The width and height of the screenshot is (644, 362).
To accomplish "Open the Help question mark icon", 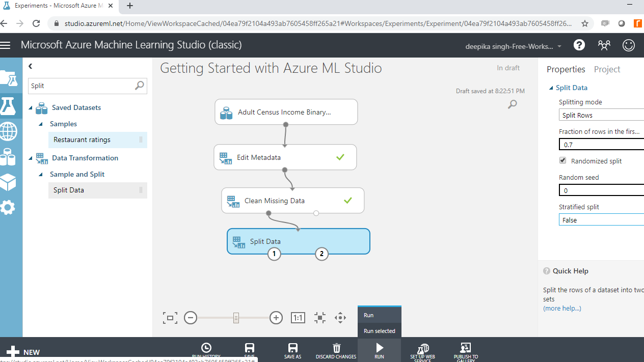I will pos(579,45).
